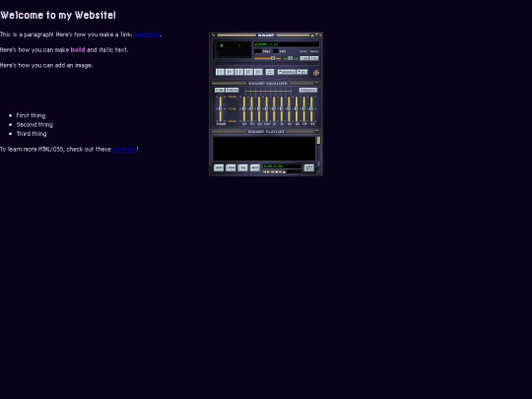
Task: Click the Preamp slider in the equalizer
Action: (221, 109)
